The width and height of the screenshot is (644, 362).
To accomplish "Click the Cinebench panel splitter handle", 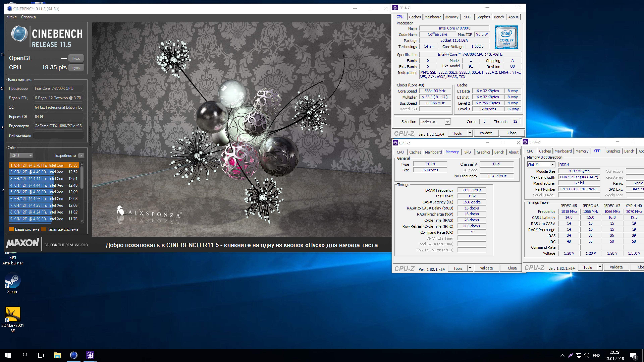I will pyautogui.click(x=90, y=136).
